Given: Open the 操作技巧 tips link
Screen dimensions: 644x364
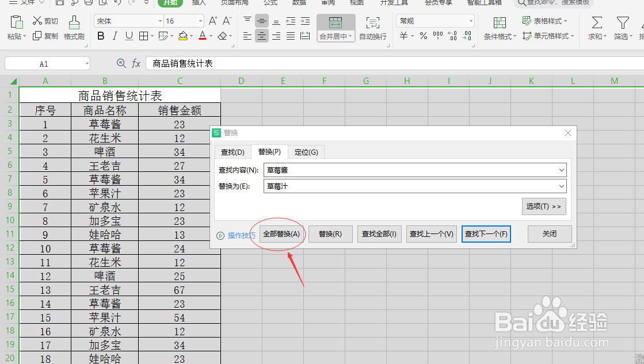Looking at the screenshot, I should [241, 235].
